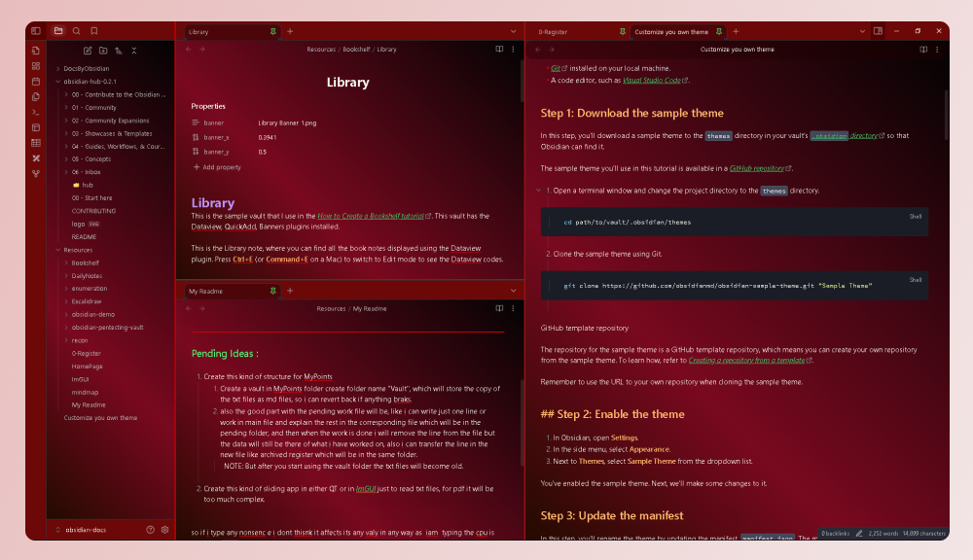Expand the Bookshelf folder
This screenshot has width=973, height=560.
tap(66, 262)
